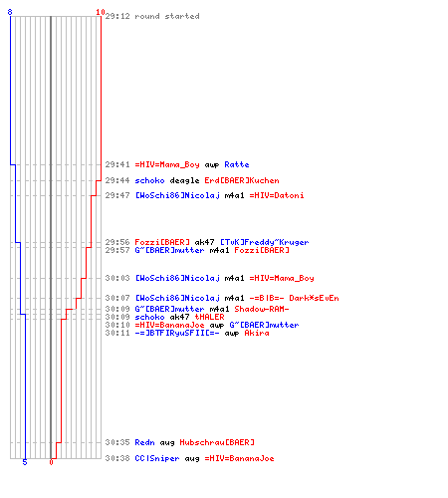Select tHALER in the ak47 kill line
This screenshot has height=498, width=448.
[x=209, y=317]
